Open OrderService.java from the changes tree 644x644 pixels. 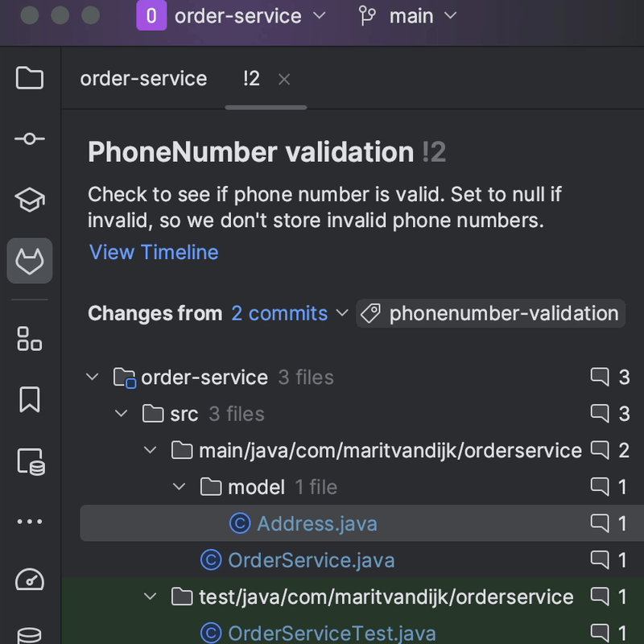click(311, 559)
